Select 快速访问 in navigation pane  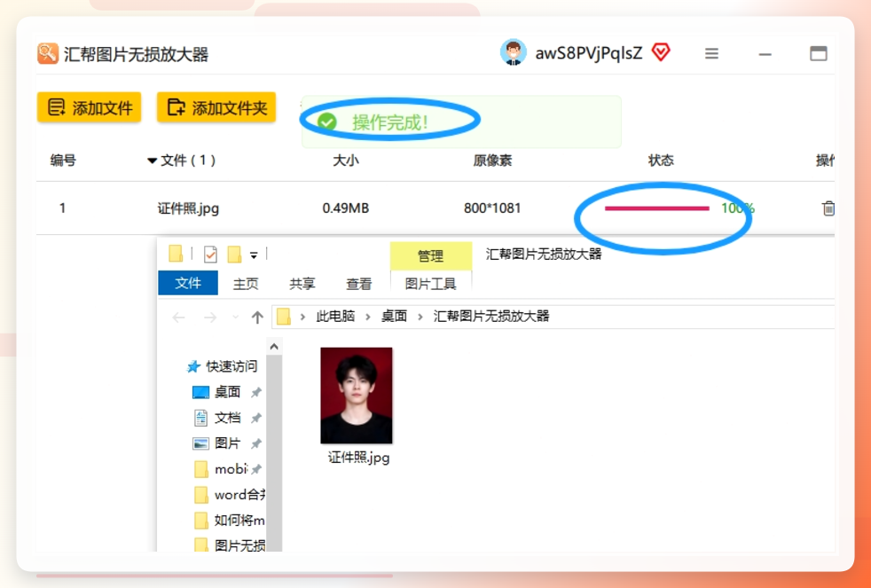pyautogui.click(x=231, y=366)
